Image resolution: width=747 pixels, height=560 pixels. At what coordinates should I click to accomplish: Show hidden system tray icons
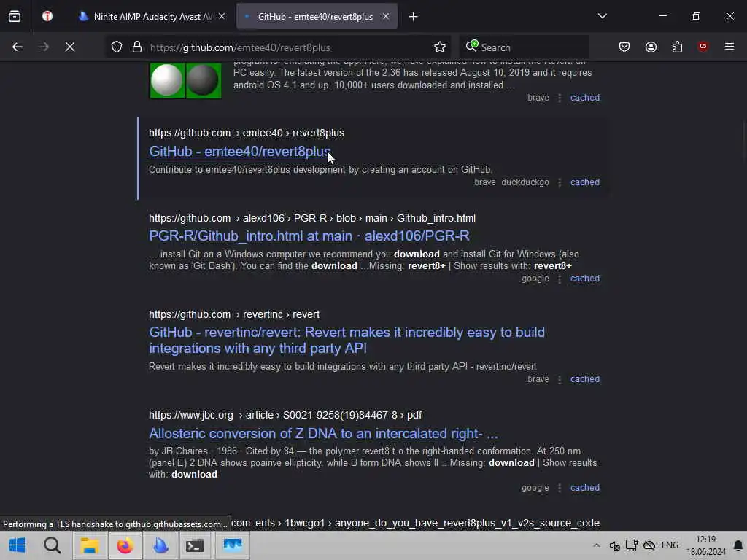[597, 545]
